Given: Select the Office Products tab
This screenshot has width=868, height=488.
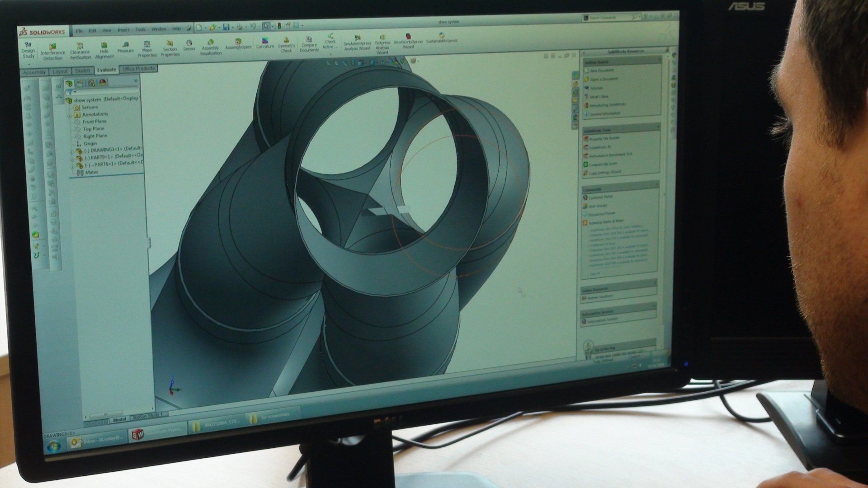Looking at the screenshot, I should [138, 69].
